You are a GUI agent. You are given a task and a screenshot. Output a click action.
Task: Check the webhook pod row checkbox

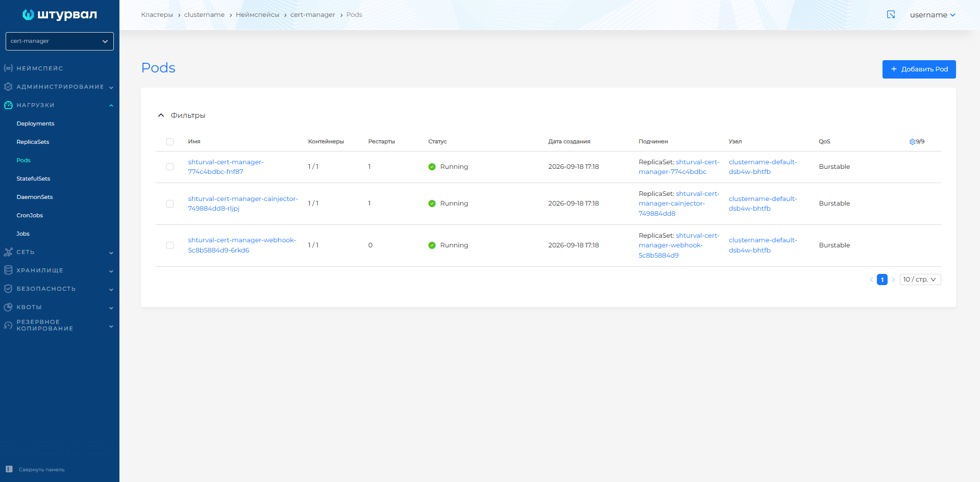click(170, 245)
